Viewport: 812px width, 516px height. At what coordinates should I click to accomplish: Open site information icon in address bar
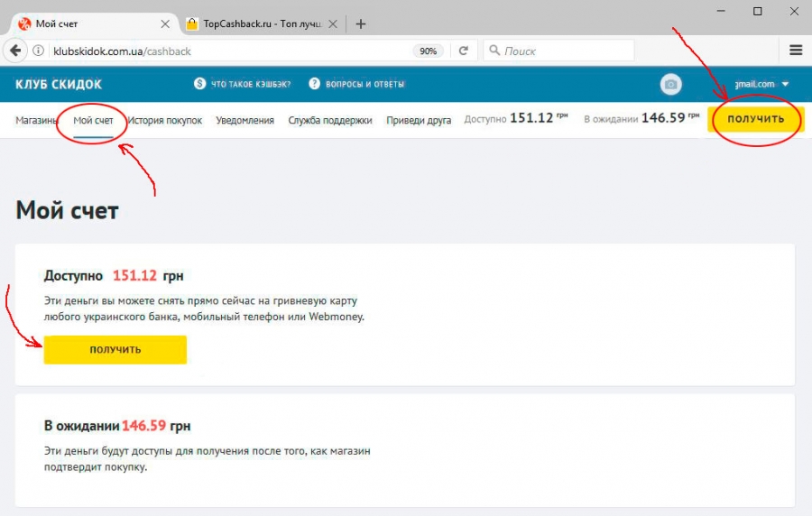(38, 51)
